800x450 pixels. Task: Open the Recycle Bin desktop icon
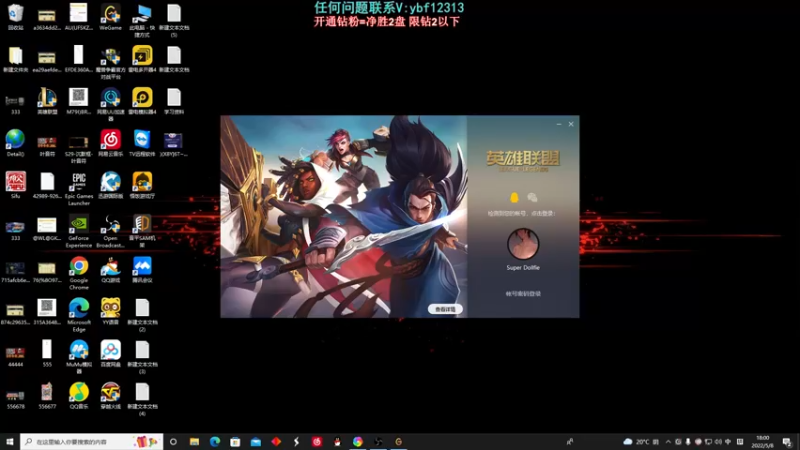click(x=15, y=17)
